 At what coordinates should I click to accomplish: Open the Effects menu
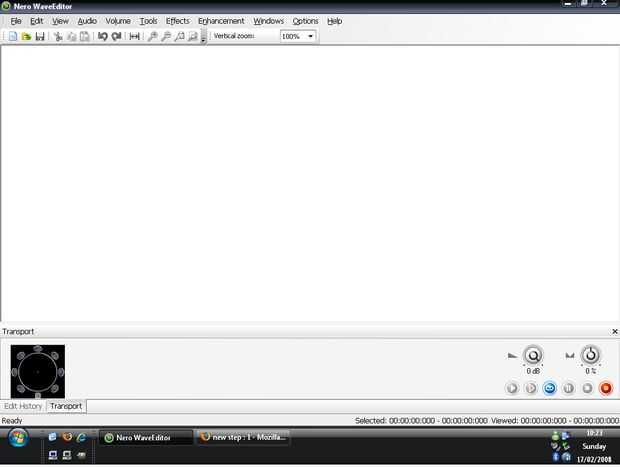click(178, 21)
